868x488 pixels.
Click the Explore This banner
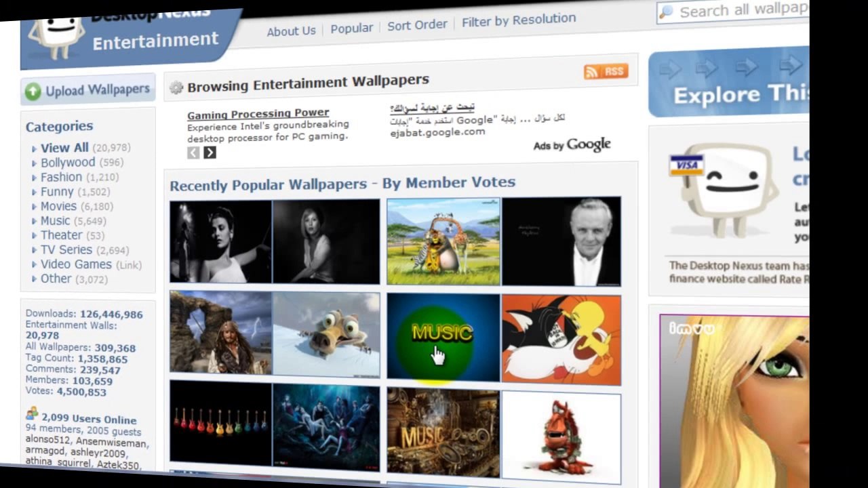[729, 83]
